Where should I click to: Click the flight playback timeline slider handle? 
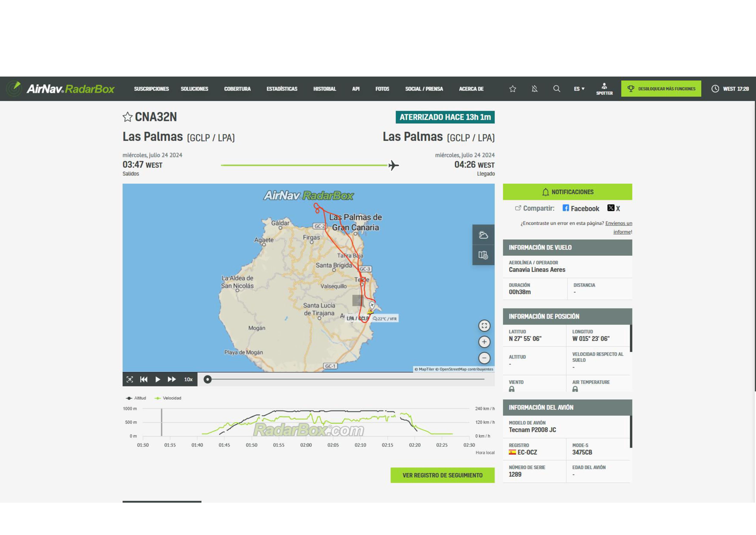pos(208,380)
